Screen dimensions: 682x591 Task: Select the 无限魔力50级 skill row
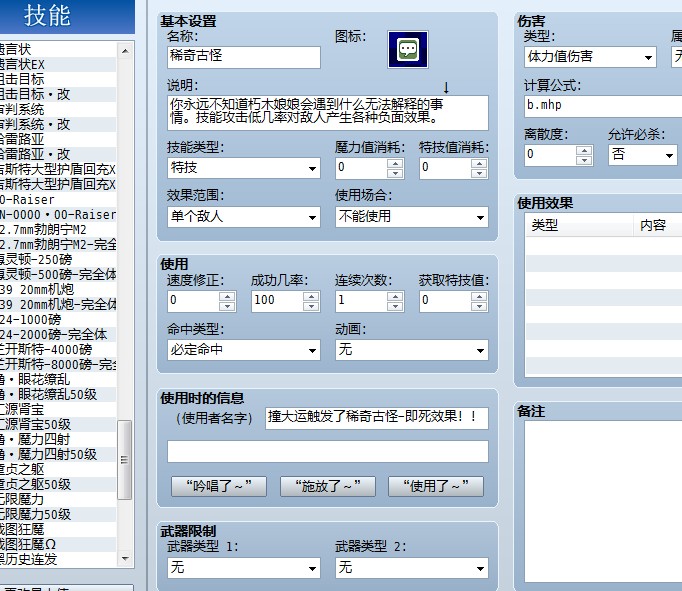point(58,514)
